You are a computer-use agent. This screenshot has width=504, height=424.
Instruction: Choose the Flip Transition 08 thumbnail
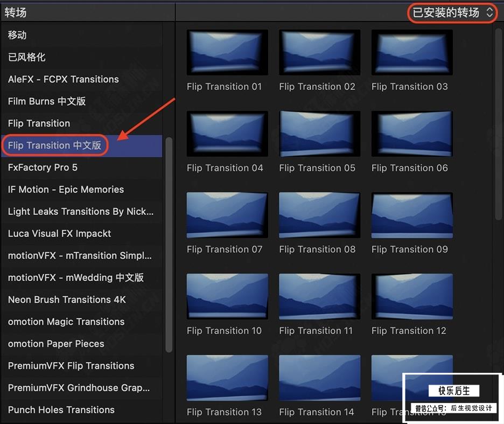pyautogui.click(x=319, y=215)
